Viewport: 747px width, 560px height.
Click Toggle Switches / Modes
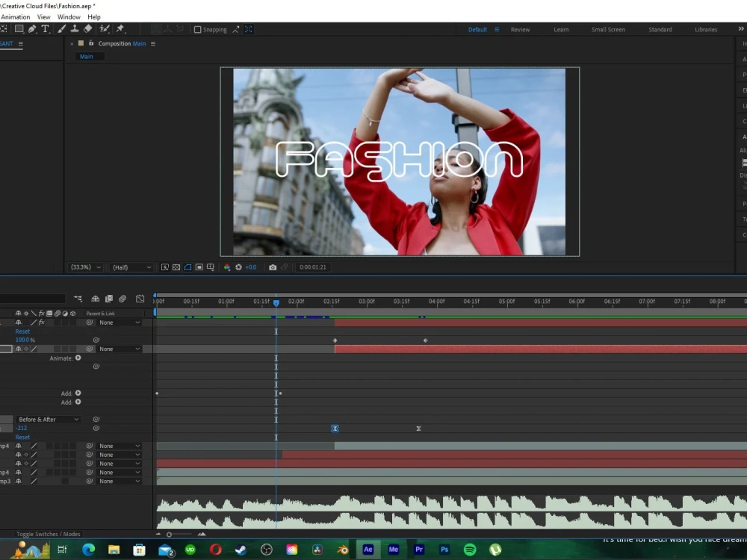(x=48, y=534)
